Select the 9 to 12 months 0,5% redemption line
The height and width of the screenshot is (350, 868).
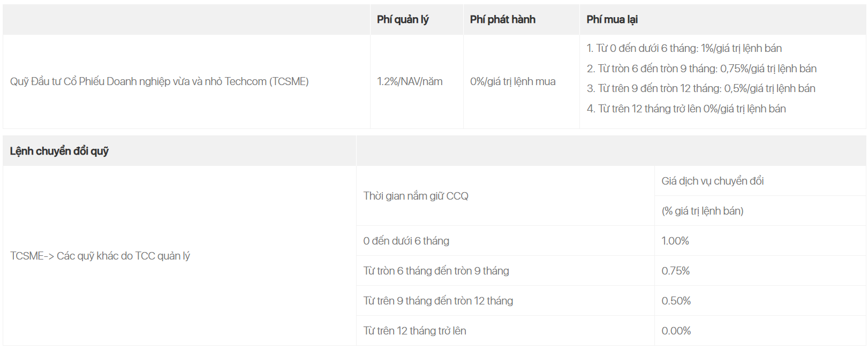(x=701, y=88)
